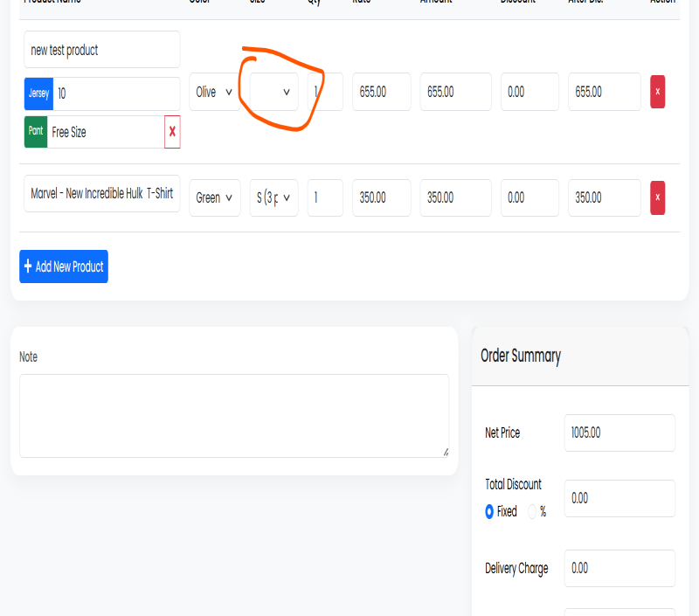Click the Add New Product button
The width and height of the screenshot is (699, 616).
64,266
